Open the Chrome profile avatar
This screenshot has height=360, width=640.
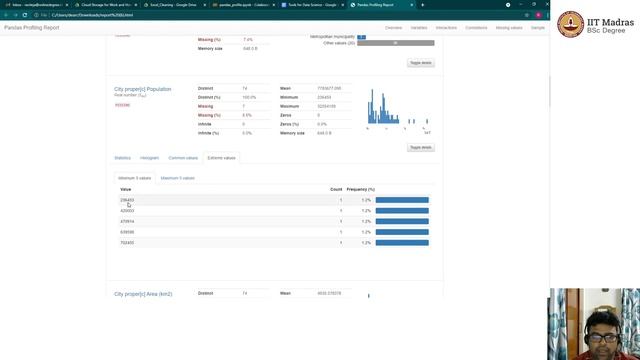538,15
